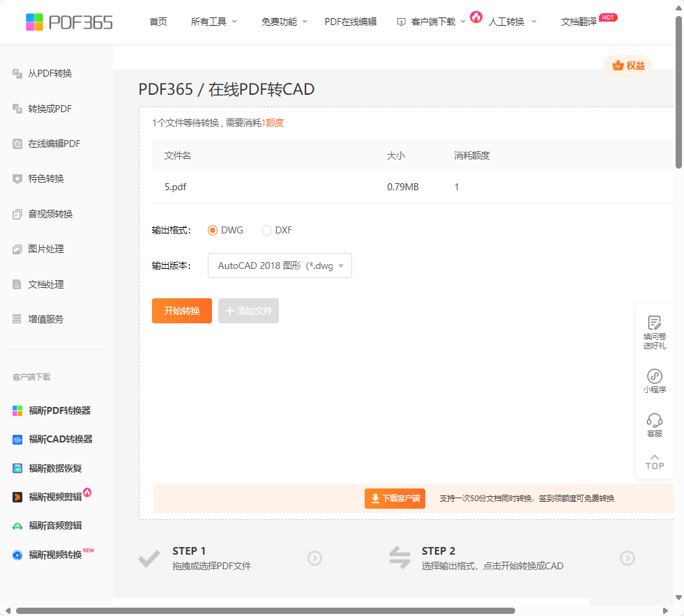684x616 pixels.
Task: Click the 图片处理 sidebar icon
Action: [17, 249]
